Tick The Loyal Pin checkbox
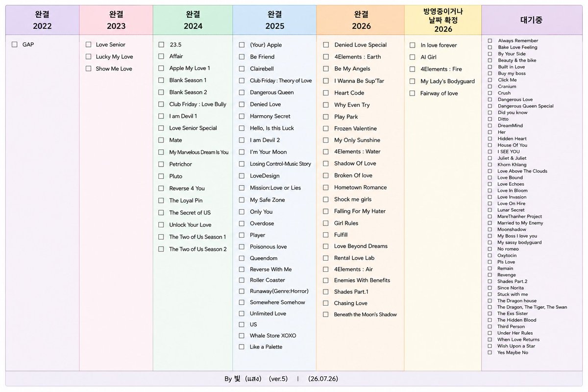Image resolution: width=588 pixels, height=392 pixels. pos(161,200)
